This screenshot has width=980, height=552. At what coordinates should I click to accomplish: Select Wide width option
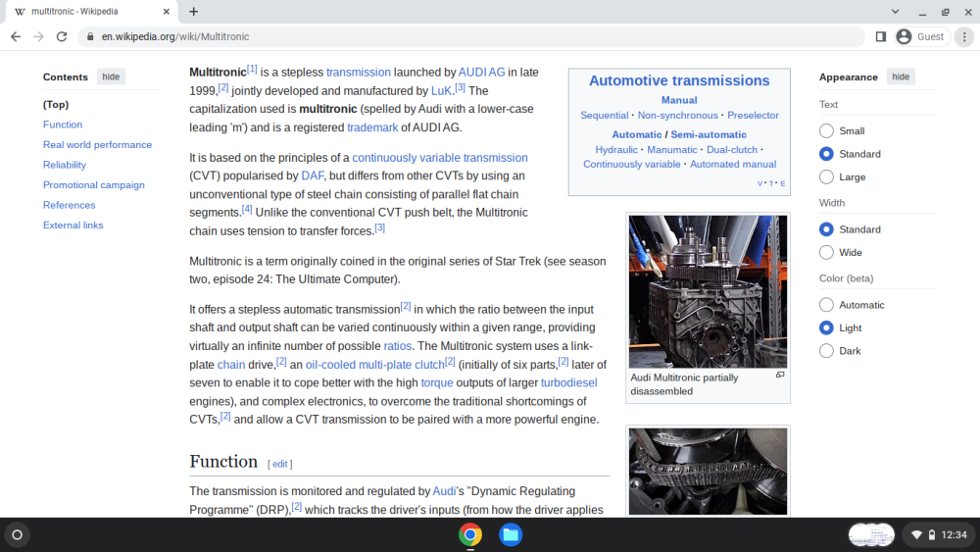tap(826, 253)
